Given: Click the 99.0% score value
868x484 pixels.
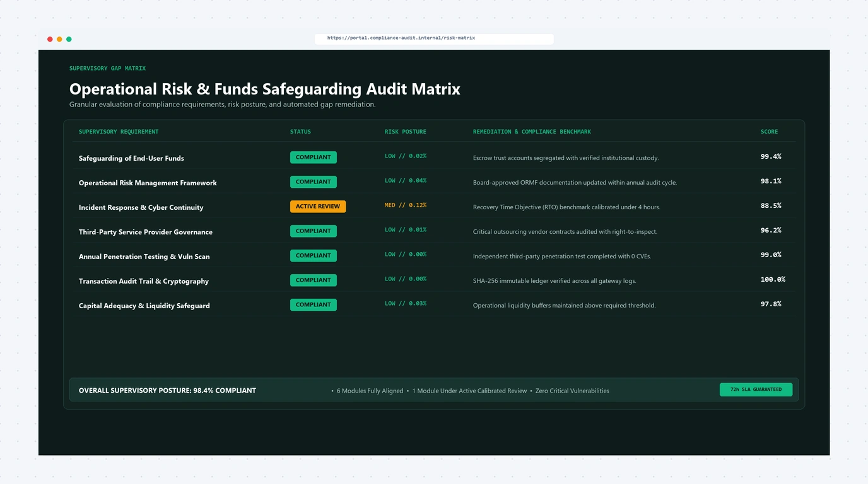Looking at the screenshot, I should [771, 255].
